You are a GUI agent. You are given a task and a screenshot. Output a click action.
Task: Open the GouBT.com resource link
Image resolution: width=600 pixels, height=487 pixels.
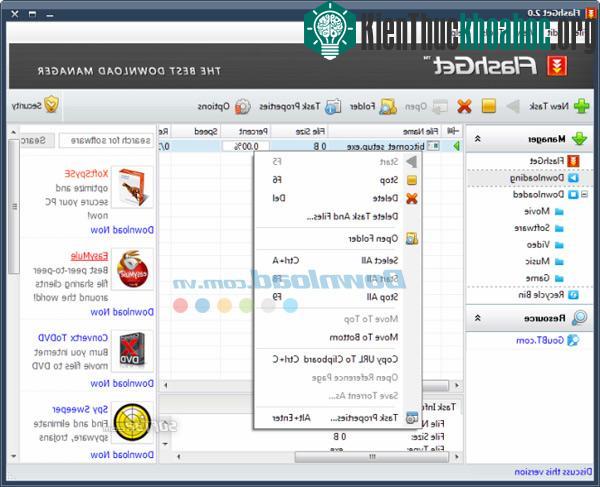click(548, 340)
